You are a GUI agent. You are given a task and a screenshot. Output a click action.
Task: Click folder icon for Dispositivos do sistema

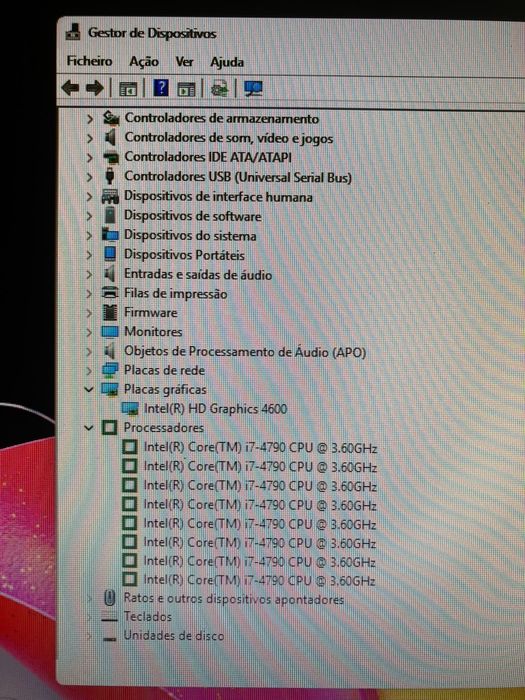click(110, 235)
